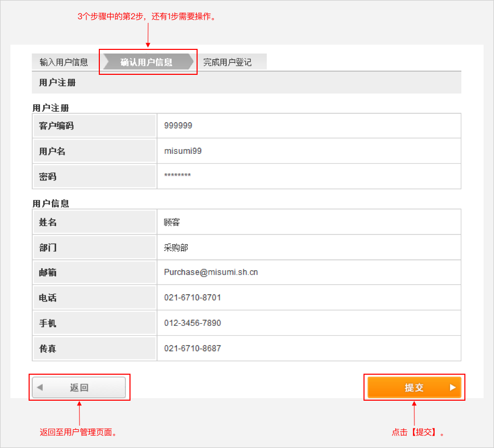Click the phone number 021-6710-8701

(x=192, y=298)
